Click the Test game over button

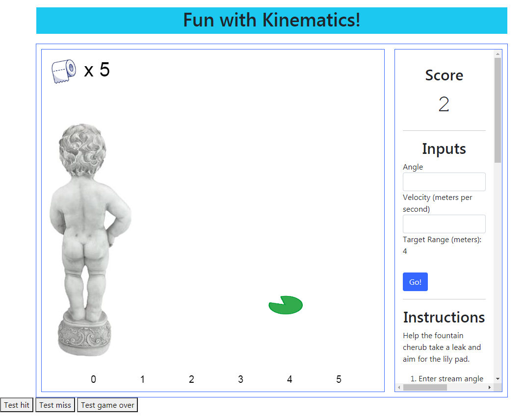click(x=107, y=405)
